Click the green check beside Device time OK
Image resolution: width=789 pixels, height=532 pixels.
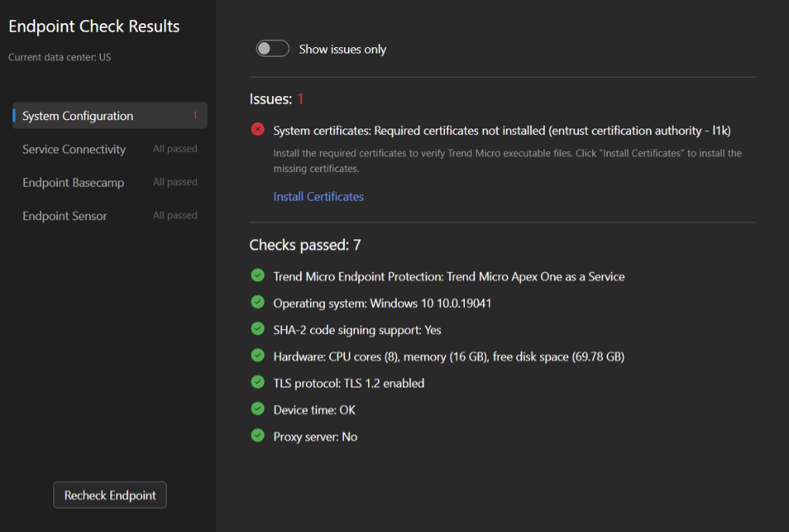257,409
